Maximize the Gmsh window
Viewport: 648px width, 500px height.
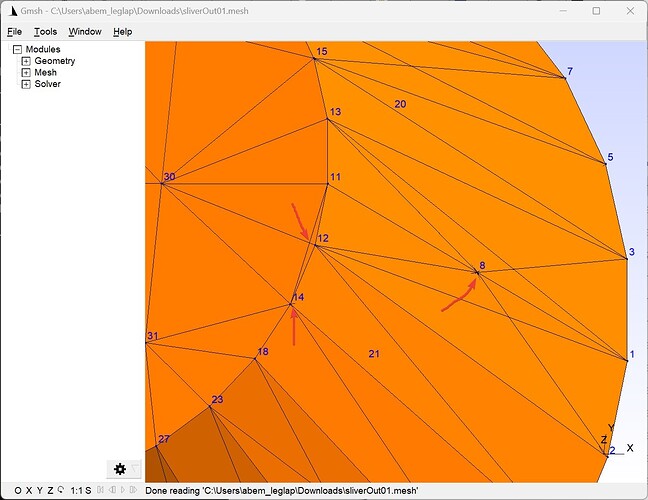(596, 11)
